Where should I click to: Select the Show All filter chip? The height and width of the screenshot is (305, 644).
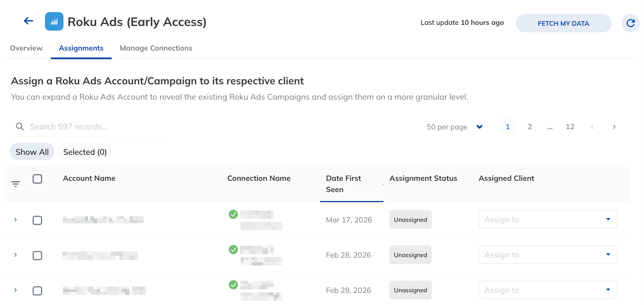click(x=32, y=152)
